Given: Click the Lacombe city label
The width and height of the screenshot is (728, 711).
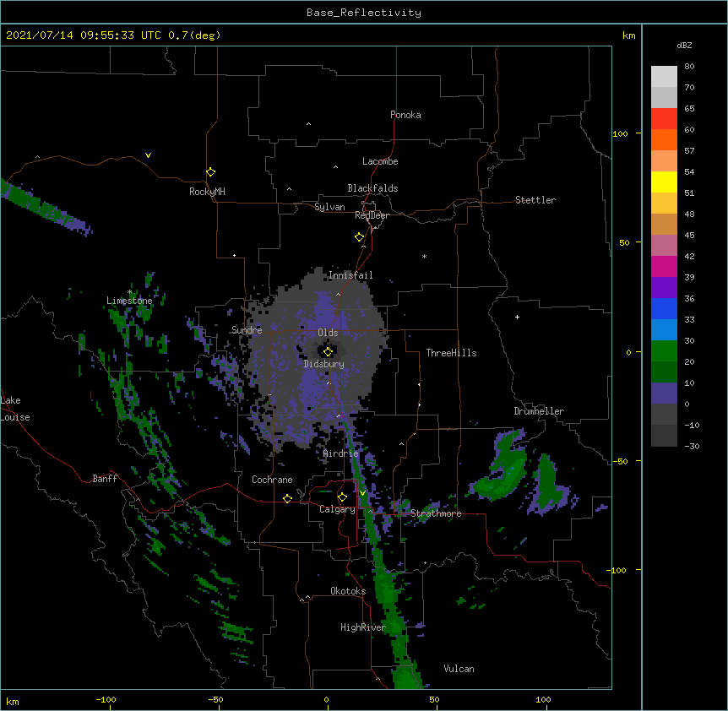Looking at the screenshot, I should [380, 161].
